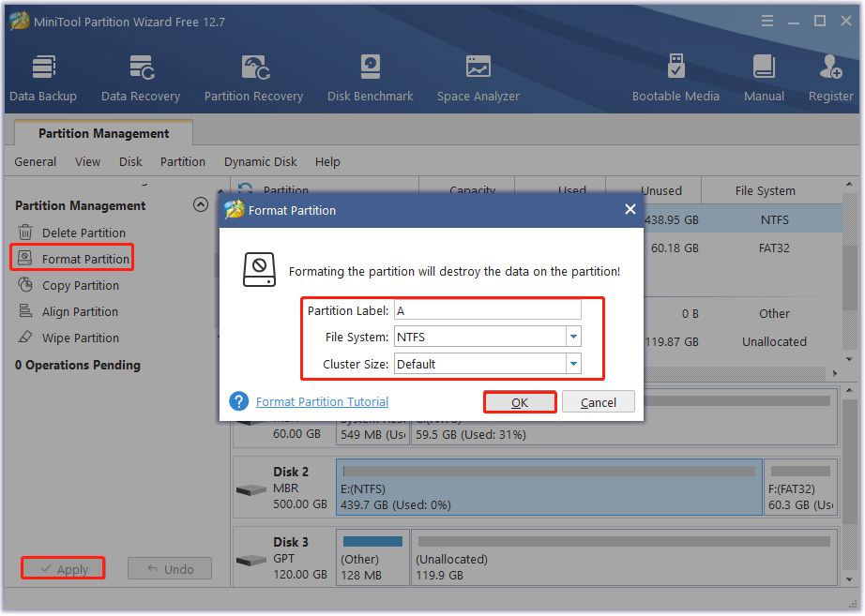Select F:(FAT32) partition on Disk 2
This screenshot has width=865, height=616.
[x=801, y=488]
